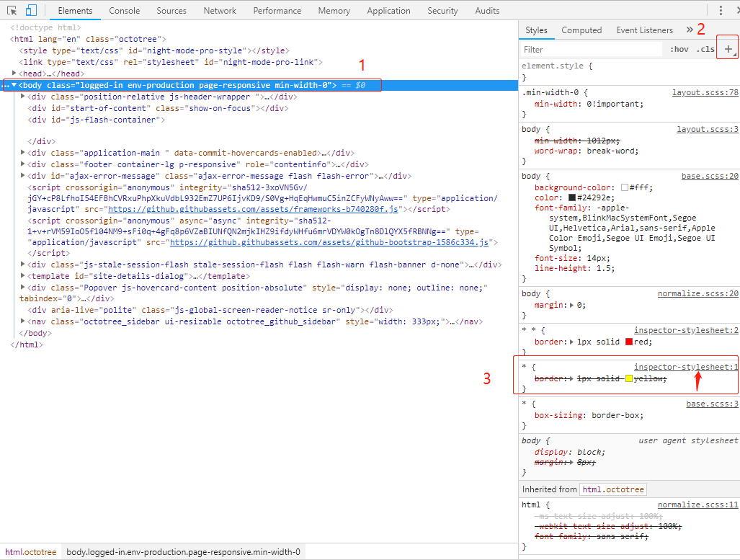Click the element.style rule block
The width and height of the screenshot is (740, 560).
tap(630, 71)
